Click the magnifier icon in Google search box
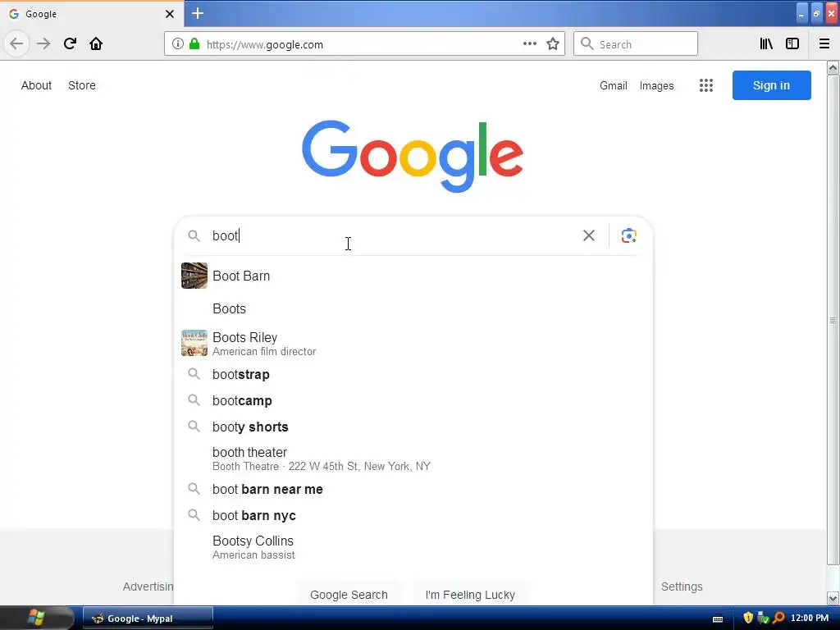 (x=194, y=235)
